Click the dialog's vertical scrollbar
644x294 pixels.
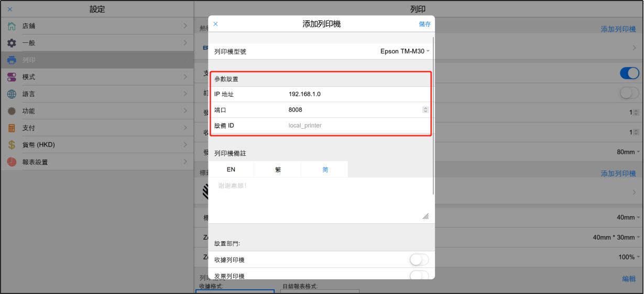(x=433, y=115)
